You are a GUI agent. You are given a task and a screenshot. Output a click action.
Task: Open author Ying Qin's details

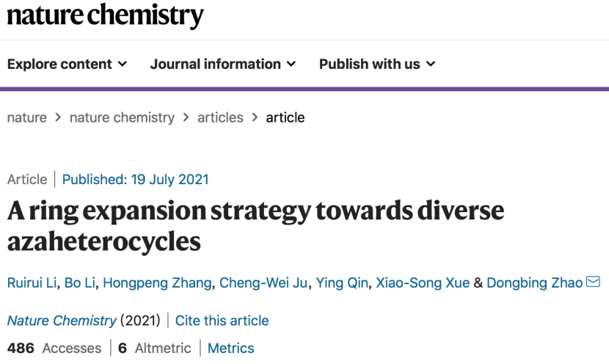coord(342,283)
